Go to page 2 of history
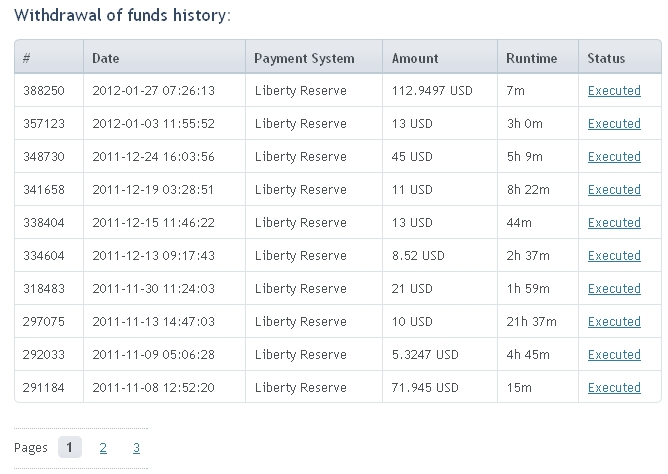668x474 pixels. click(103, 448)
